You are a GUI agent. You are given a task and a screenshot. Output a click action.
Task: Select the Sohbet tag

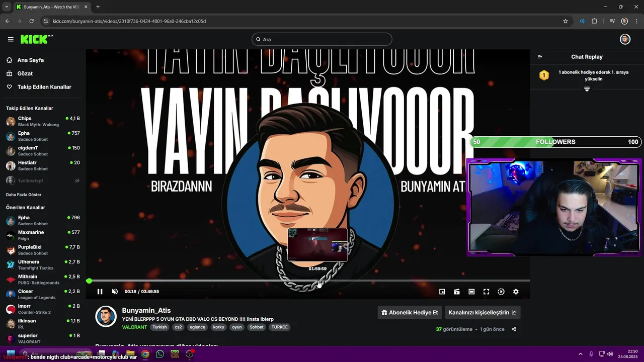click(257, 327)
